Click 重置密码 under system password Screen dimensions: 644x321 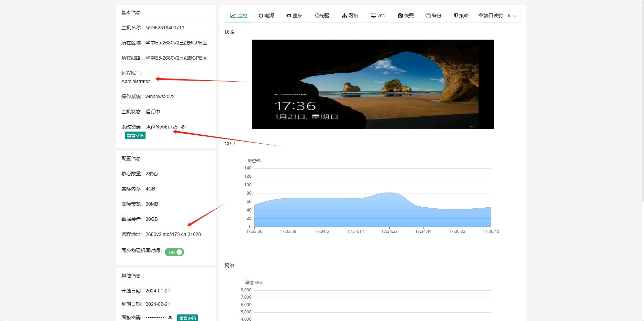point(135,136)
